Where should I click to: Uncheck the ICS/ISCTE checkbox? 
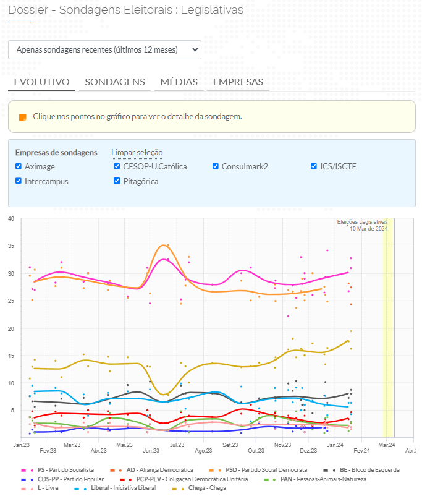pyautogui.click(x=314, y=166)
